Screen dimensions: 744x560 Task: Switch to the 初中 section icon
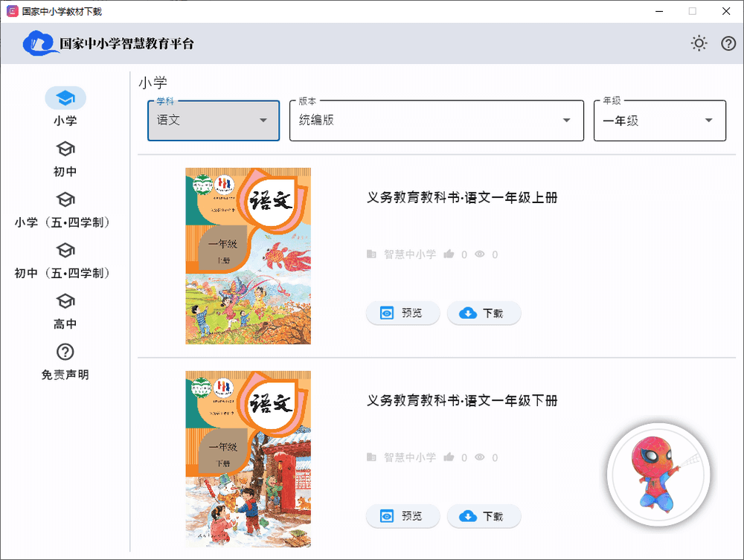65,148
